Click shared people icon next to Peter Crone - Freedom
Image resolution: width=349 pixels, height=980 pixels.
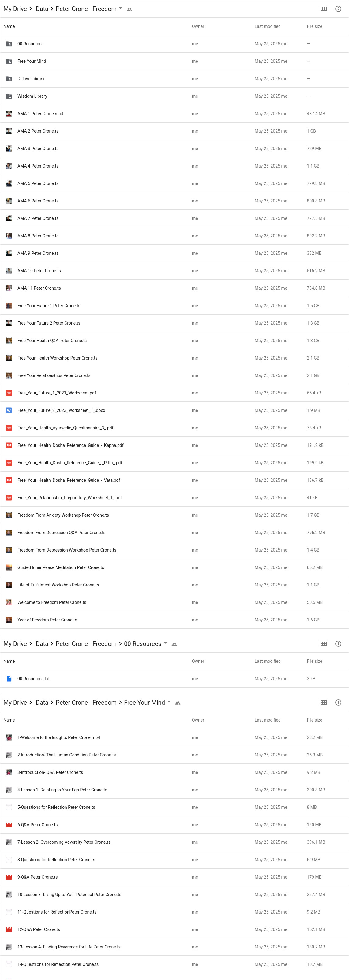click(129, 9)
